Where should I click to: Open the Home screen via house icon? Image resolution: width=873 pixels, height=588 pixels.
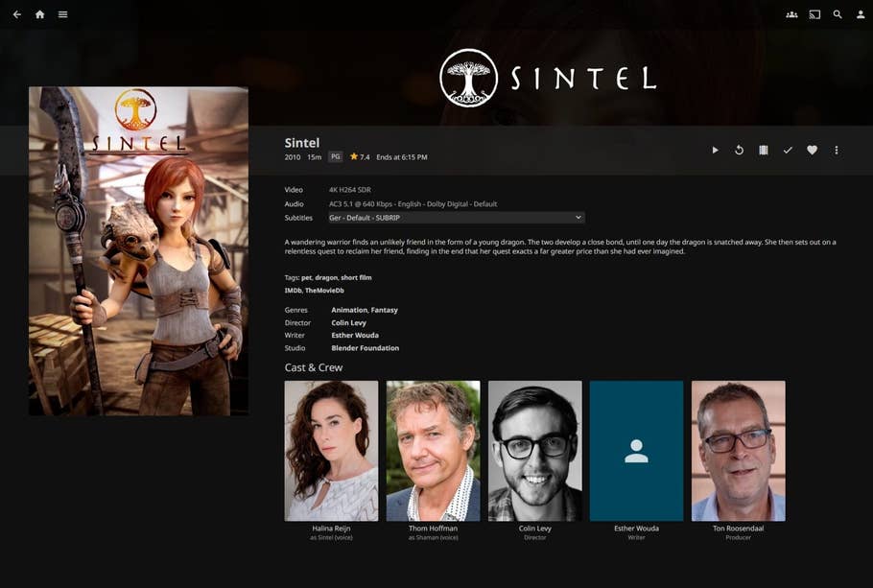[39, 14]
